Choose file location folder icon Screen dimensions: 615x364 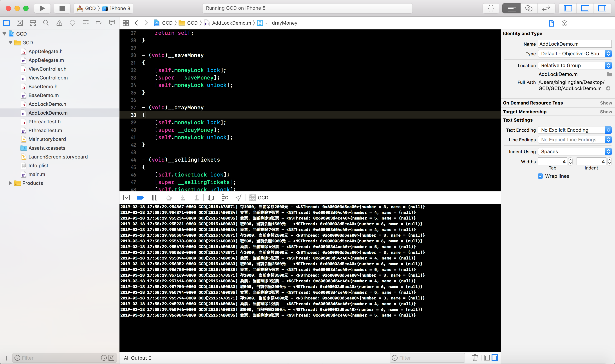click(609, 74)
